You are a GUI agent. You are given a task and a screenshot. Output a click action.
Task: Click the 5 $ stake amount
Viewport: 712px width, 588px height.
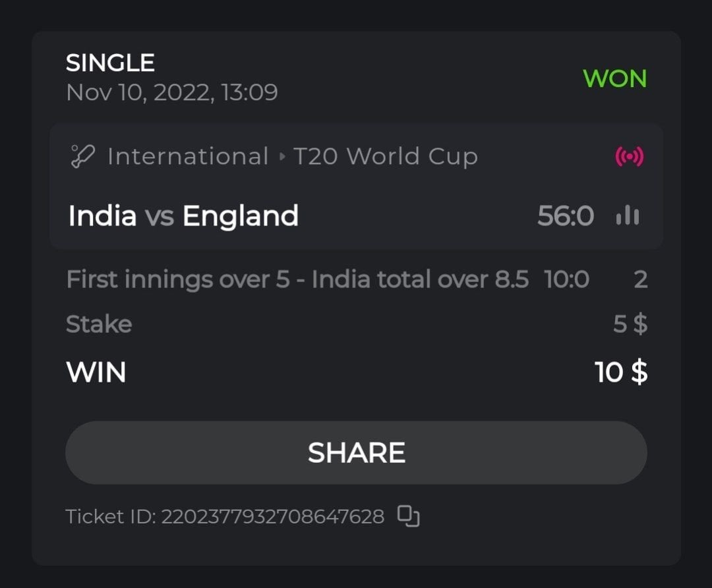pyautogui.click(x=630, y=324)
